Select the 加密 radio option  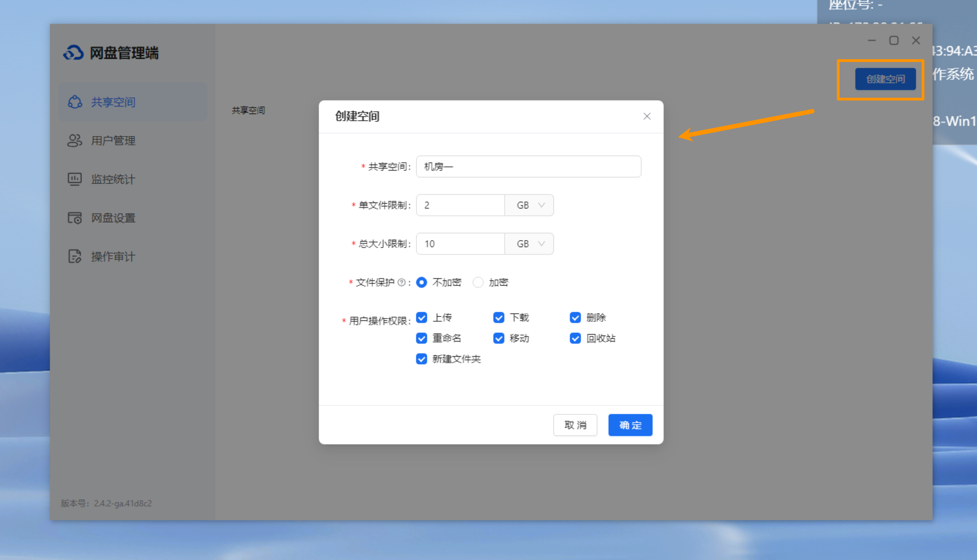click(x=478, y=282)
